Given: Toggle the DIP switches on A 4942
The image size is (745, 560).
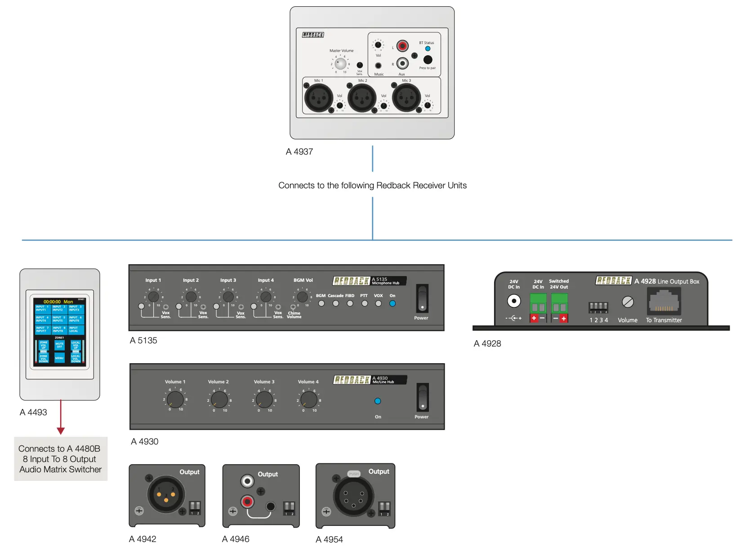Looking at the screenshot, I should [195, 507].
